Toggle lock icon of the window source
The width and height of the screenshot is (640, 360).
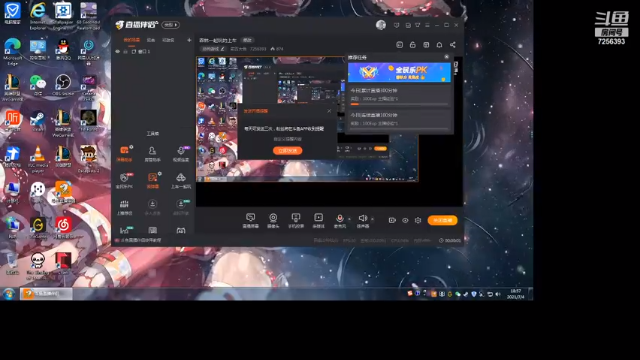tap(125, 52)
